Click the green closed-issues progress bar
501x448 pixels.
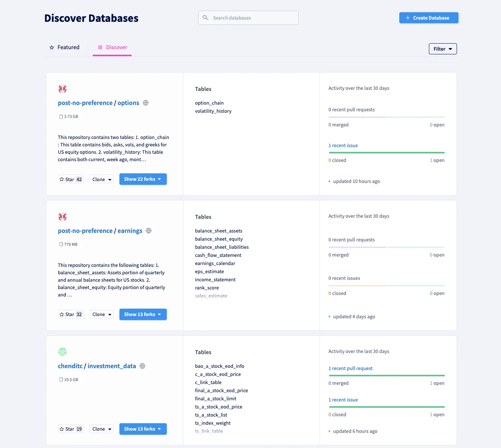pos(386,153)
